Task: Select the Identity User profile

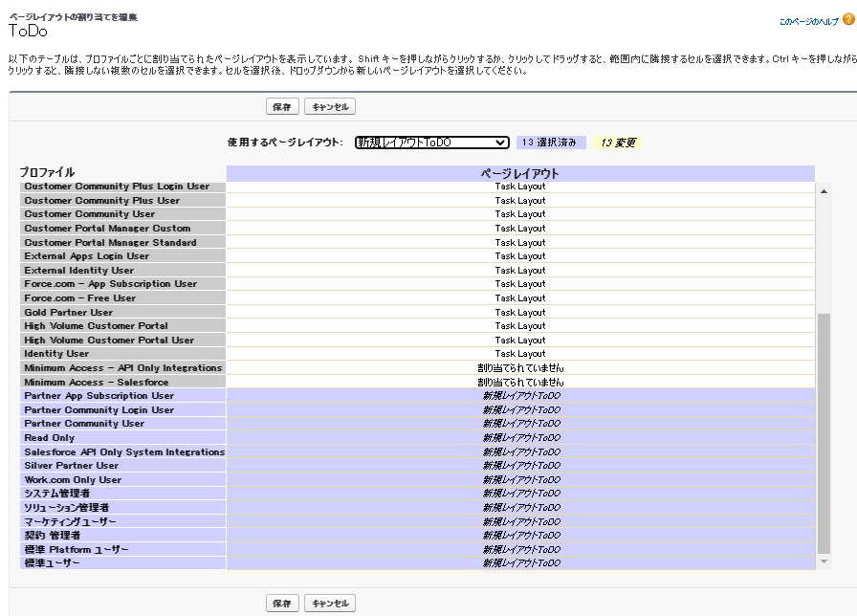Action: [x=123, y=354]
